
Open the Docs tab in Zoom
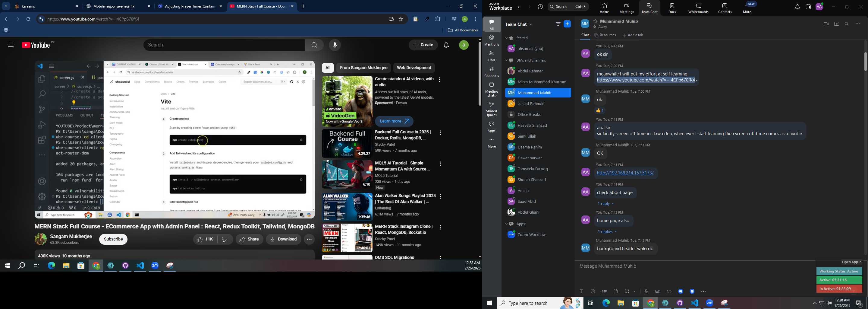672,8
